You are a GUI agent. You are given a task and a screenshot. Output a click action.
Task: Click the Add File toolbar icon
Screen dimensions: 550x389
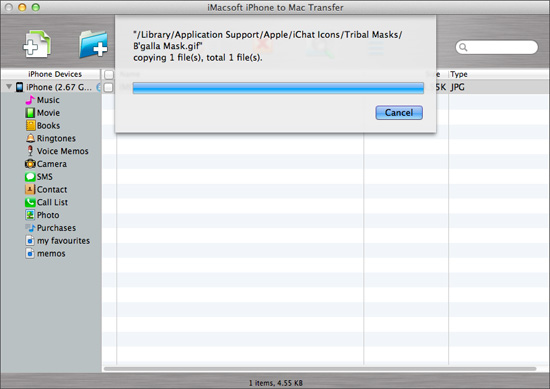[37, 44]
